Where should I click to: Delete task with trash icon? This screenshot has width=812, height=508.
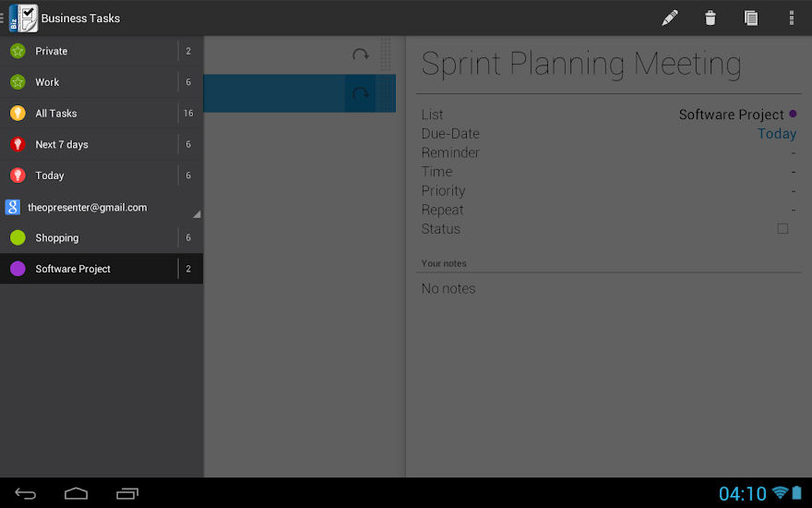(710, 18)
